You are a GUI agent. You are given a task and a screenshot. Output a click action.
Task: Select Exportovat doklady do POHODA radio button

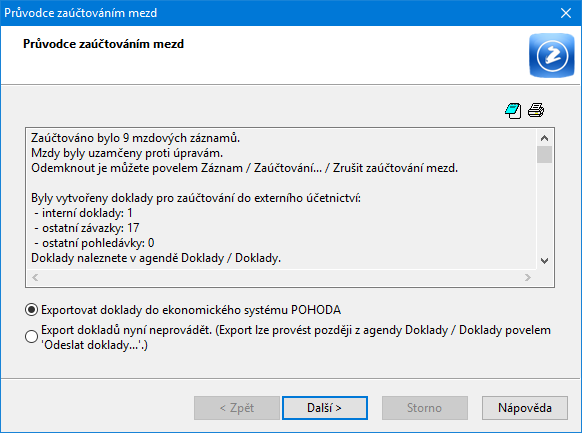coord(32,309)
